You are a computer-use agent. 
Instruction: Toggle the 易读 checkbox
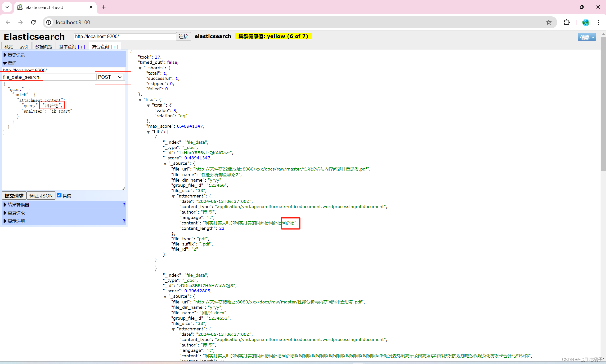coord(59,195)
